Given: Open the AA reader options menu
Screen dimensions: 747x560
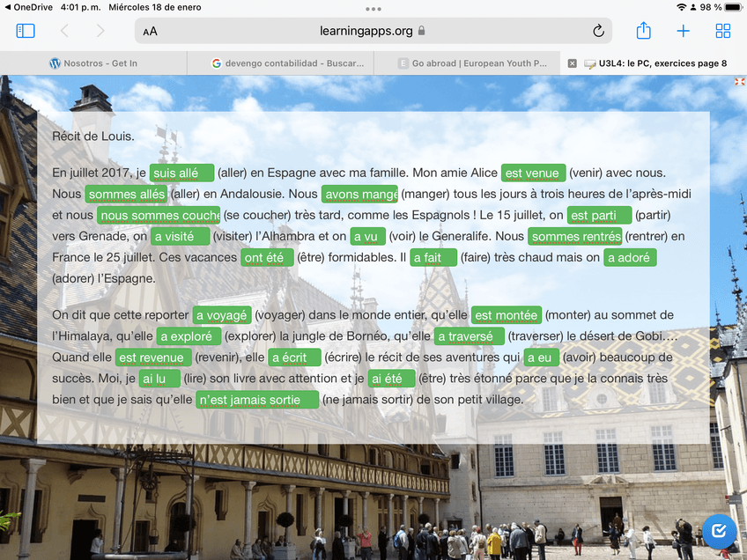Looking at the screenshot, I should coord(151,32).
